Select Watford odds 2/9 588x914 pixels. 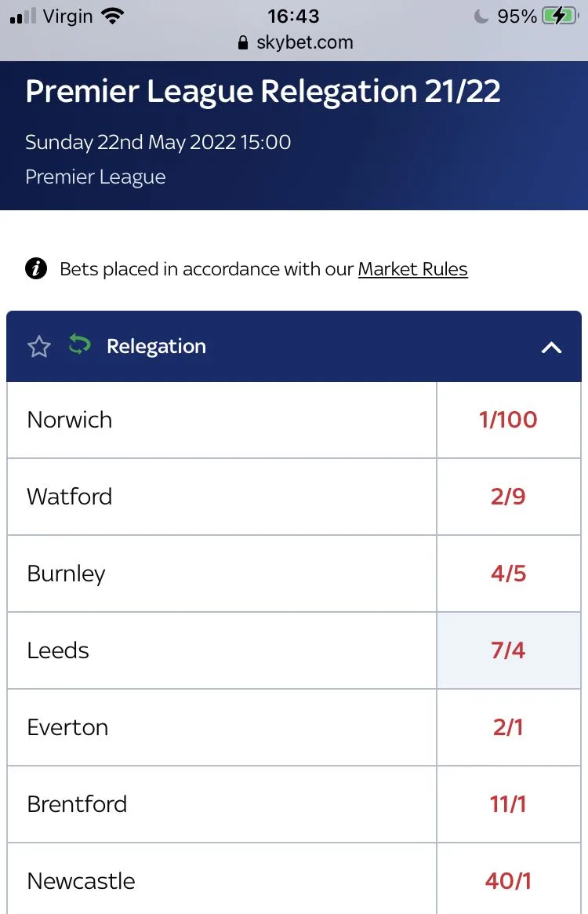[508, 497]
